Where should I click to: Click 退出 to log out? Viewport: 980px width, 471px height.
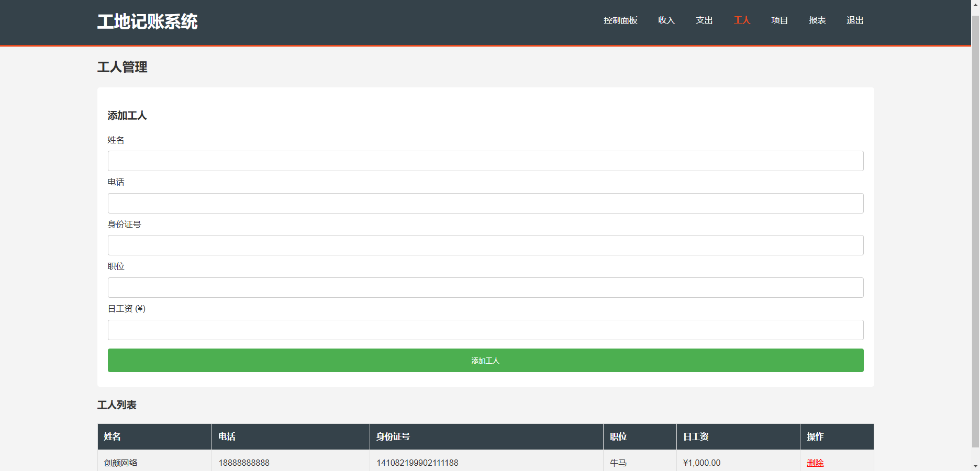(855, 20)
